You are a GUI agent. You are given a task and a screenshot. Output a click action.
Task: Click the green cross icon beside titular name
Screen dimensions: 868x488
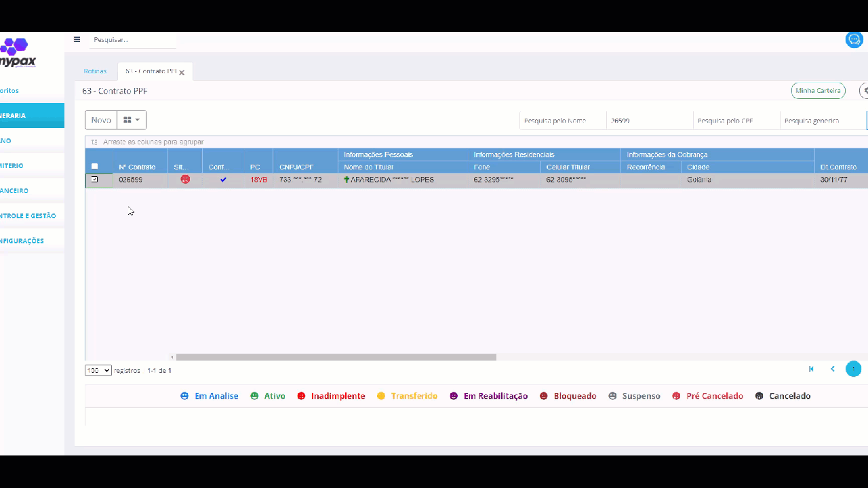(347, 180)
